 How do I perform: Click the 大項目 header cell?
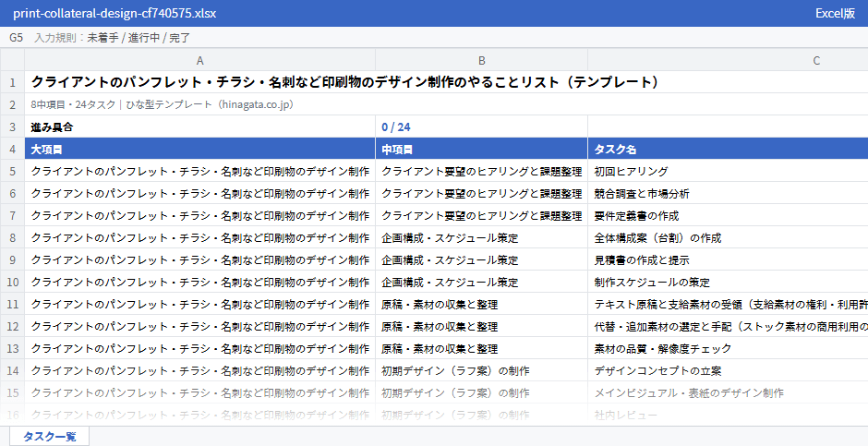[199, 149]
